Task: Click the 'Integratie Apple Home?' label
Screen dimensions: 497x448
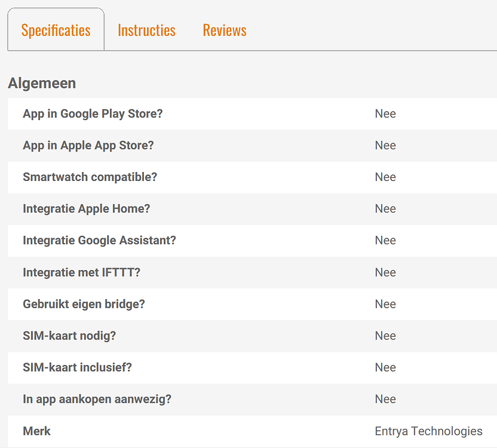Action: point(86,209)
